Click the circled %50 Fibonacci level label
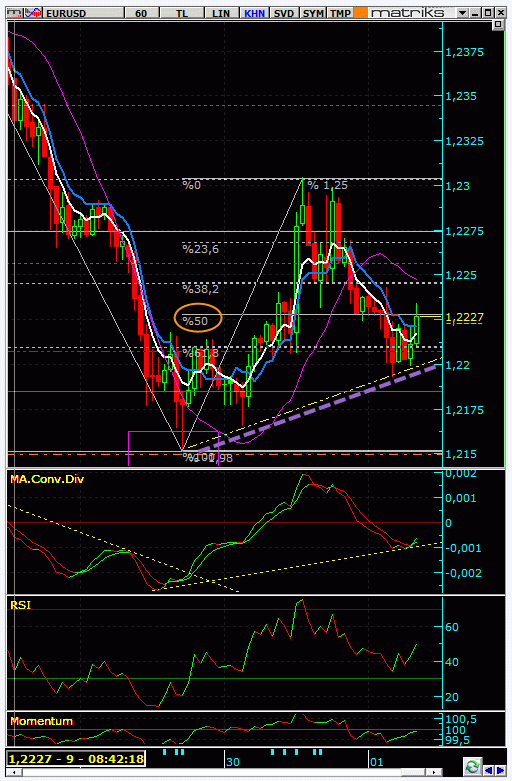512x781 pixels. [x=195, y=321]
